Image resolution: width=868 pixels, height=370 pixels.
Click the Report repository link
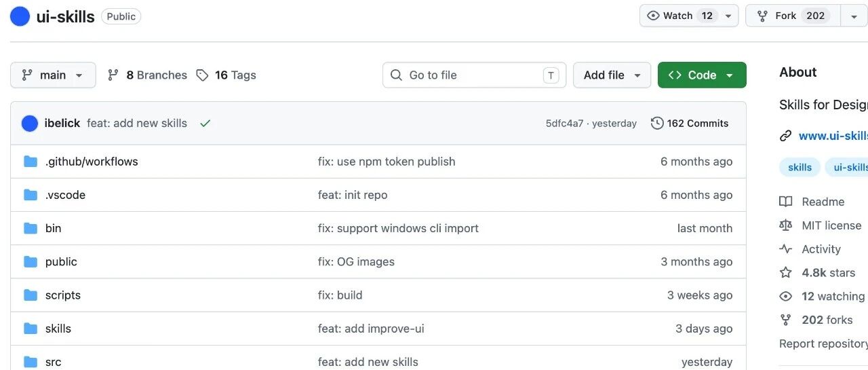[x=824, y=344]
